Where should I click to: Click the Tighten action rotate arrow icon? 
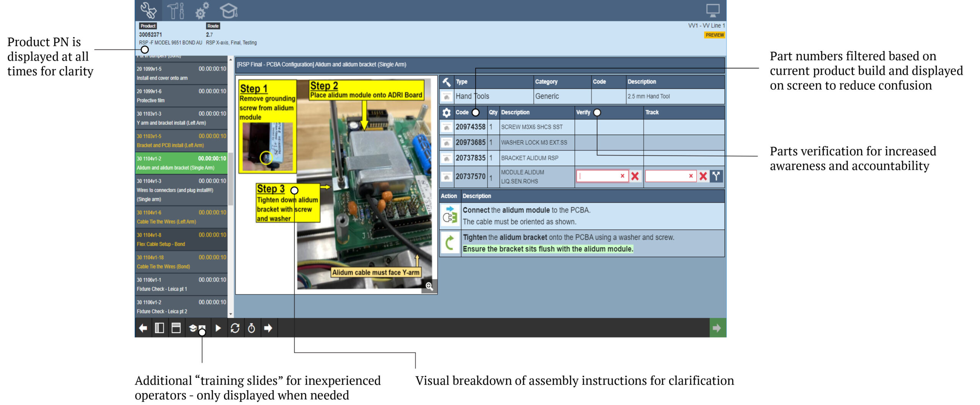point(450,243)
